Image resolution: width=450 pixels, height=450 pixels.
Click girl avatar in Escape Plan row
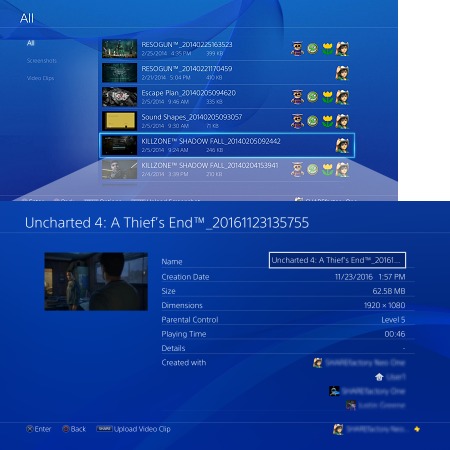[x=342, y=97]
